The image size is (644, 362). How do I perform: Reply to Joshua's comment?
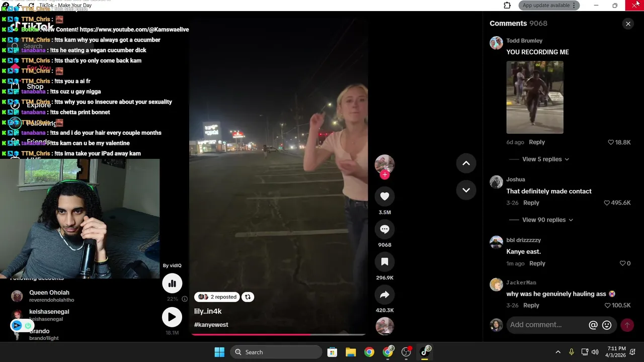pyautogui.click(x=531, y=203)
